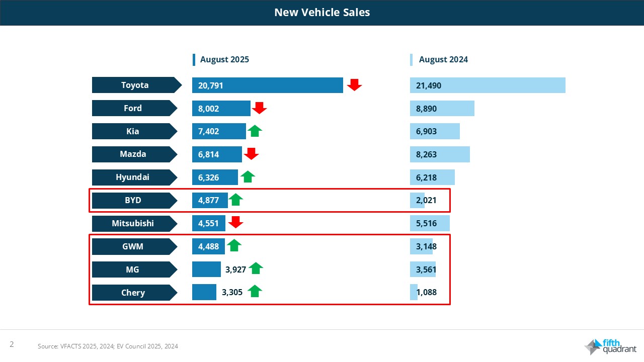Click the August 2025 column heading

224,59
